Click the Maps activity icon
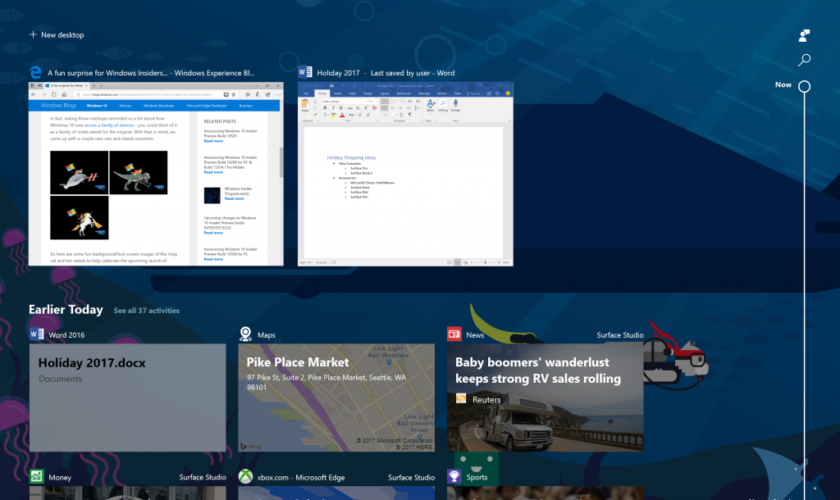The height and width of the screenshot is (500, 840). click(245, 334)
